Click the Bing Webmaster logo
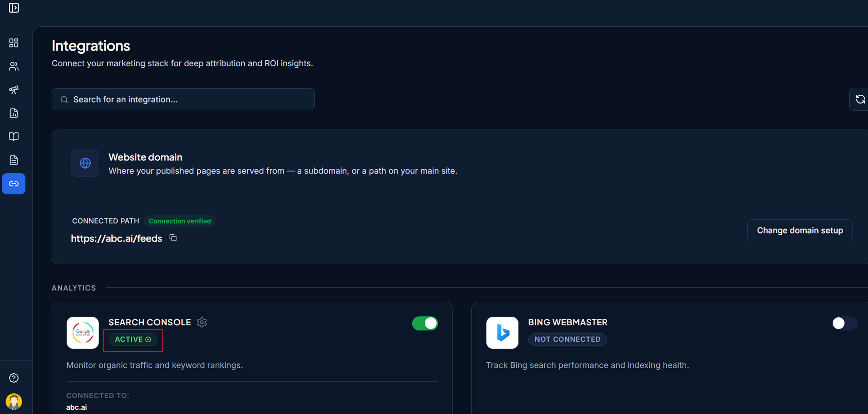This screenshot has height=414, width=868. click(502, 333)
